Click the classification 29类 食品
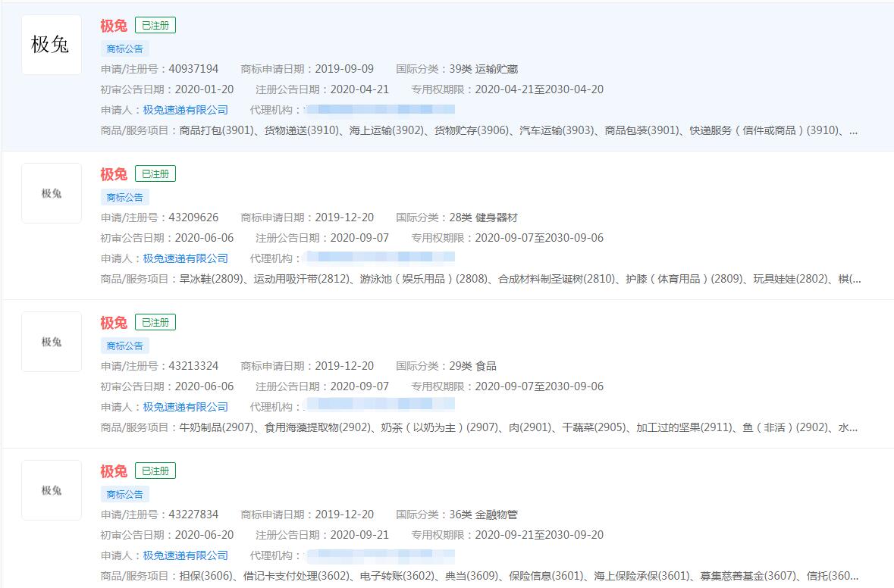Screen dimensions: 894x588 click(472, 366)
